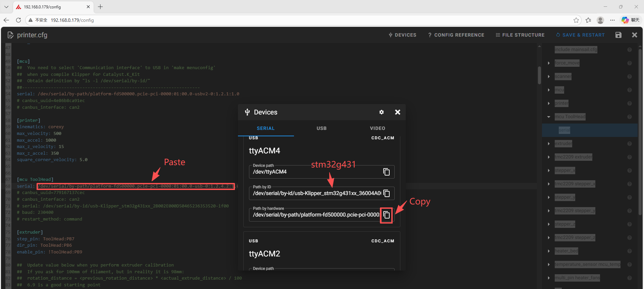Select the serial item under mcu ToolHead
This screenshot has width=644, height=289.
point(564,130)
